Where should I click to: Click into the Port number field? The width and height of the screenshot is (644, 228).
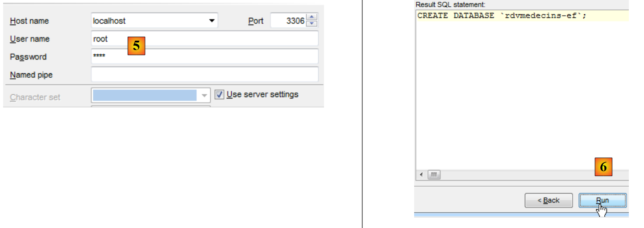tap(289, 21)
